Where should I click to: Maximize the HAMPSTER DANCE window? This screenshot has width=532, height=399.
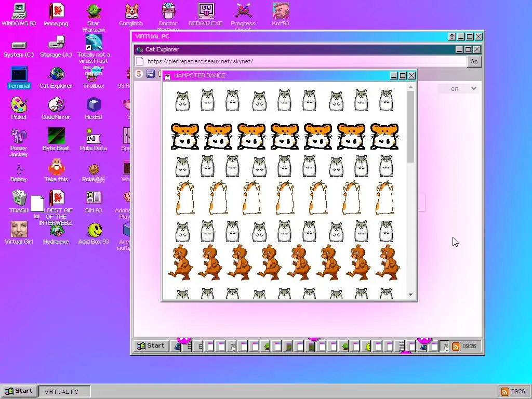click(403, 75)
